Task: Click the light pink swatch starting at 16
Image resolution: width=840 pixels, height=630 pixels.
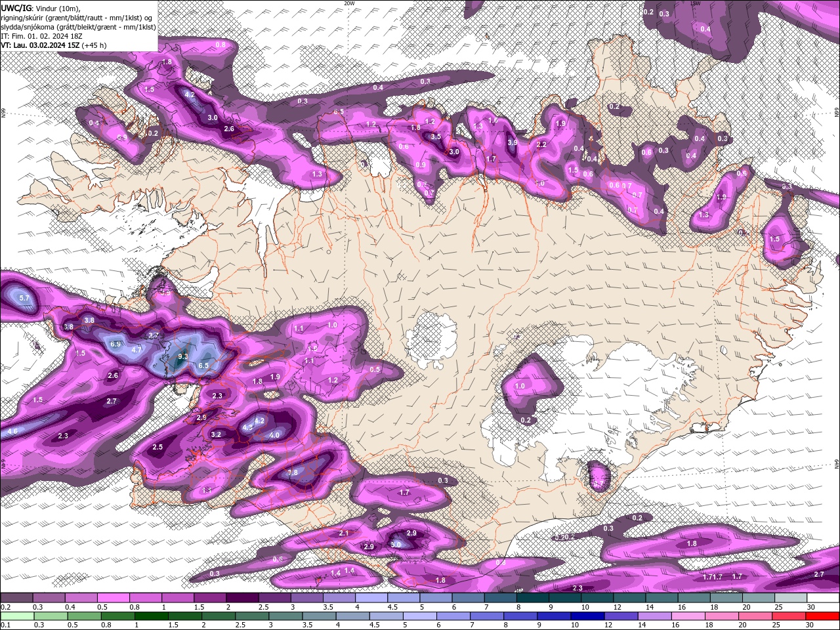Action: (x=688, y=616)
